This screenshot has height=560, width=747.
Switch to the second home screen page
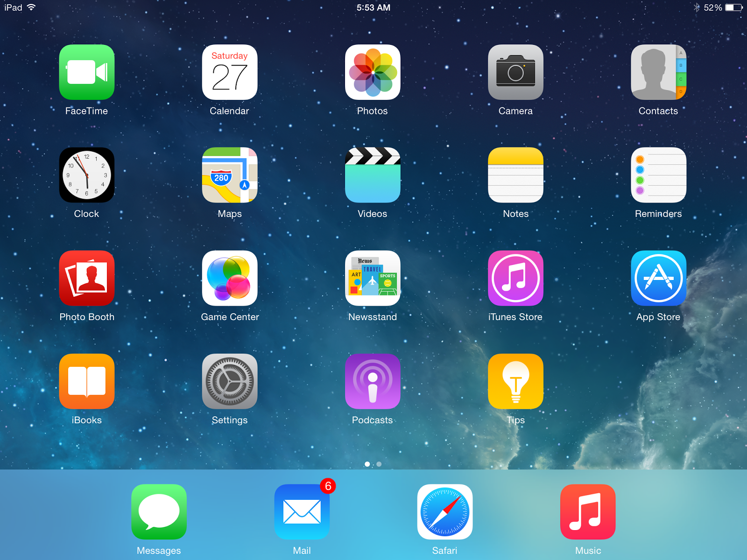(379, 464)
